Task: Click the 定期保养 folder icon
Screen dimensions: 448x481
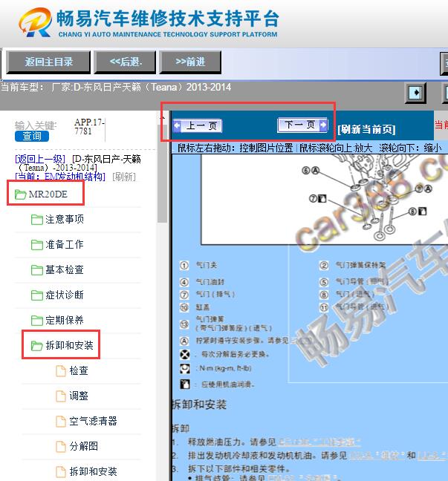Action: tap(37, 320)
